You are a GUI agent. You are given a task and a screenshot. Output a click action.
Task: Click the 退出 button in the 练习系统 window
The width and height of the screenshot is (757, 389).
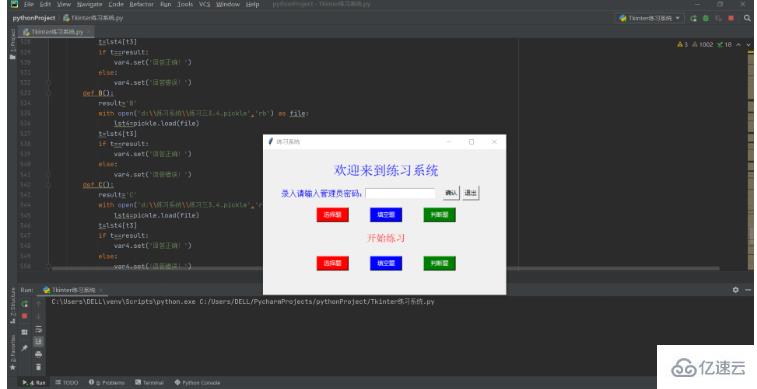point(470,193)
